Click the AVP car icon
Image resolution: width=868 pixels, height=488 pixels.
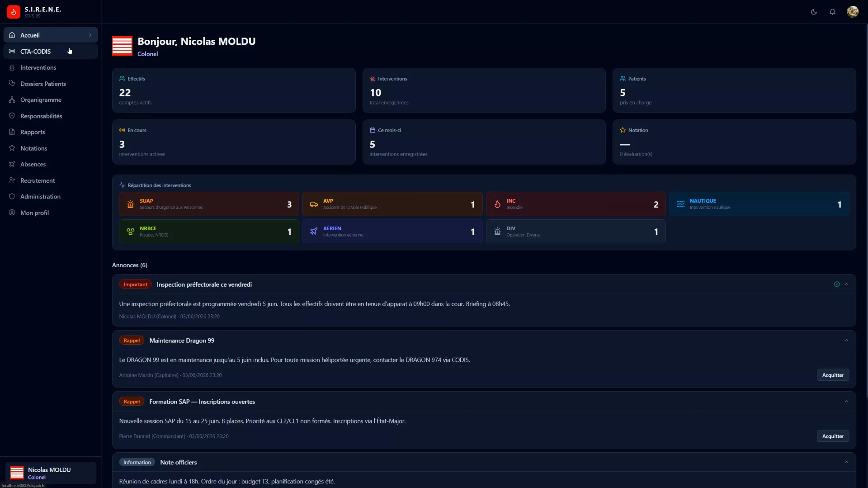(x=314, y=204)
